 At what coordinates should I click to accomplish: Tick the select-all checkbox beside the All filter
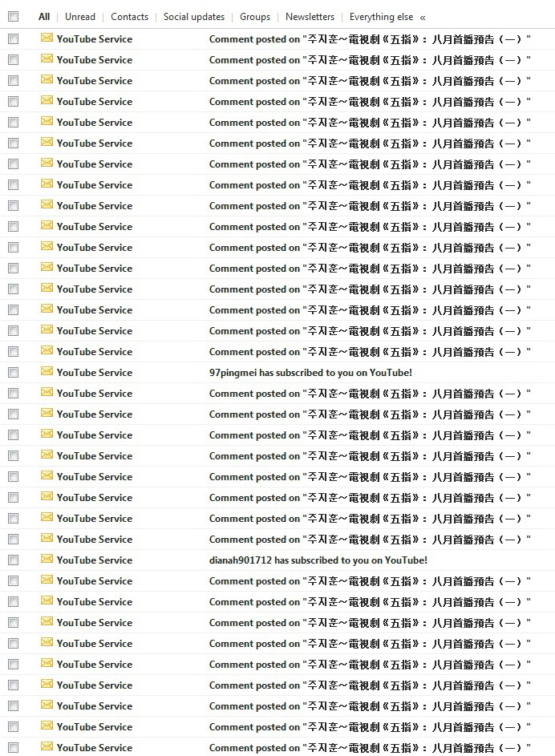coord(13,17)
